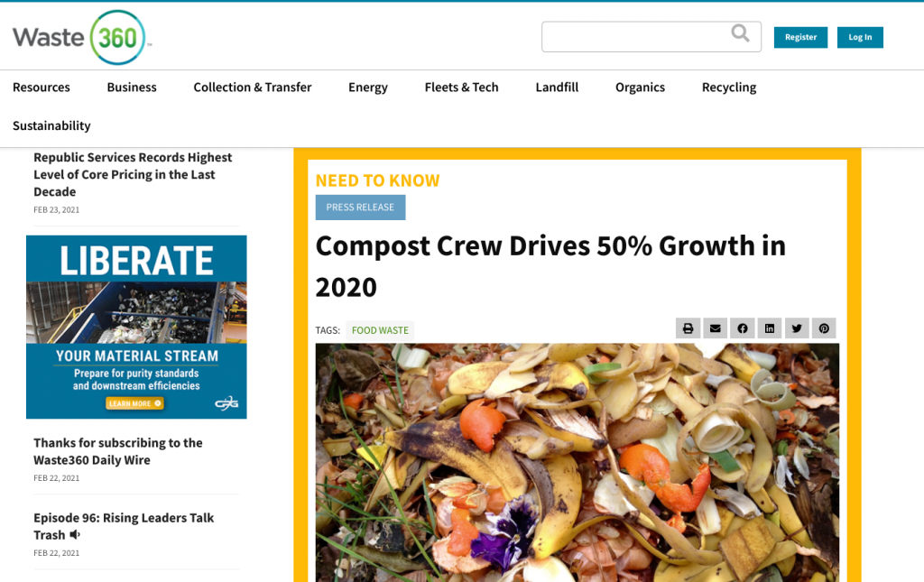Click the Register button
Viewport: 924px width, 582px height.
(x=800, y=37)
